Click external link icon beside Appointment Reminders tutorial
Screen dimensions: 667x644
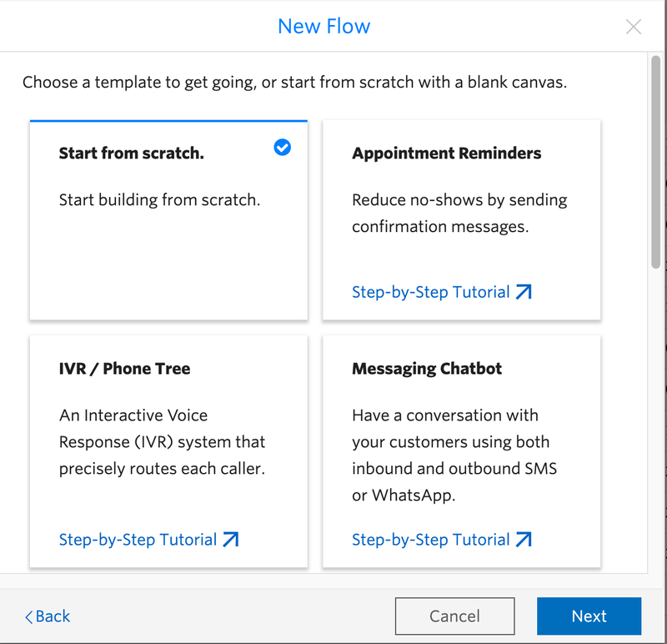coord(524,292)
